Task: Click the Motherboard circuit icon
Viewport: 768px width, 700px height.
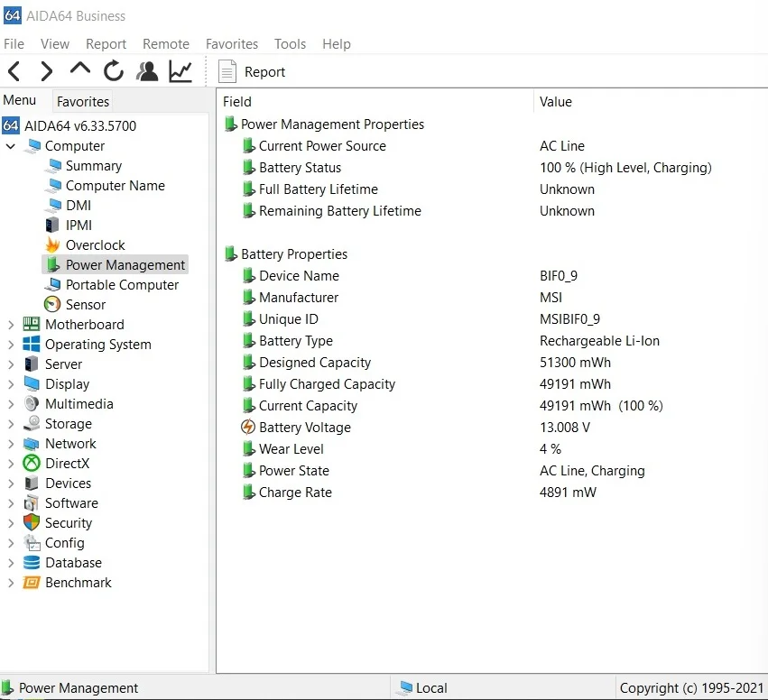Action: tap(32, 324)
